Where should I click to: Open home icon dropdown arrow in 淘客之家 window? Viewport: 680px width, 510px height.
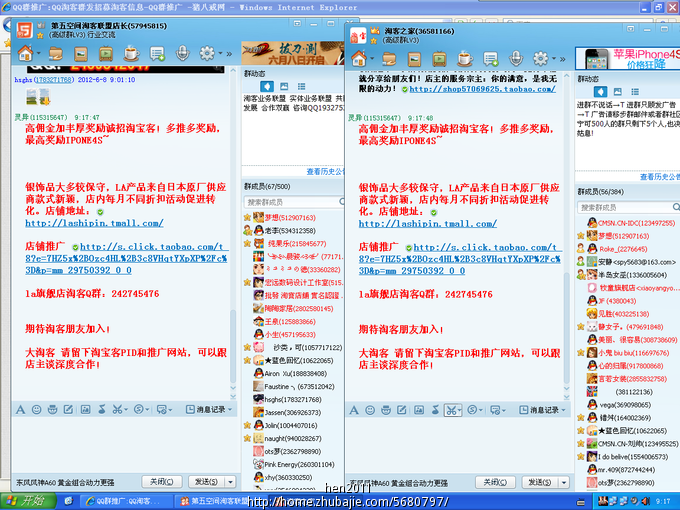point(372,59)
